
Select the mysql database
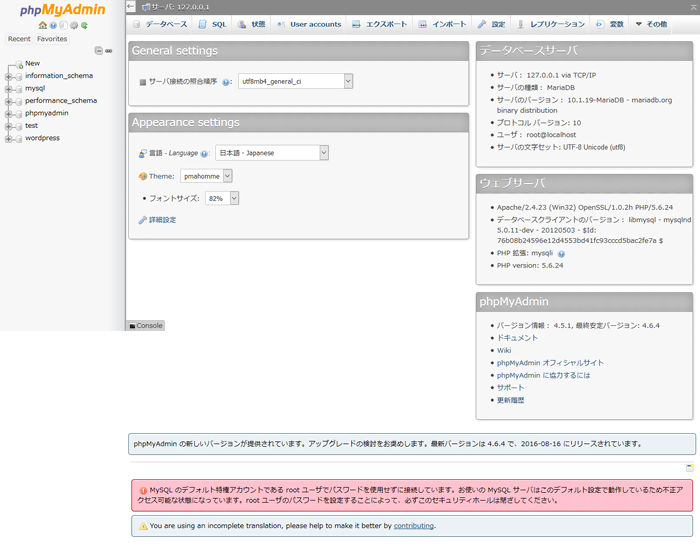point(35,88)
